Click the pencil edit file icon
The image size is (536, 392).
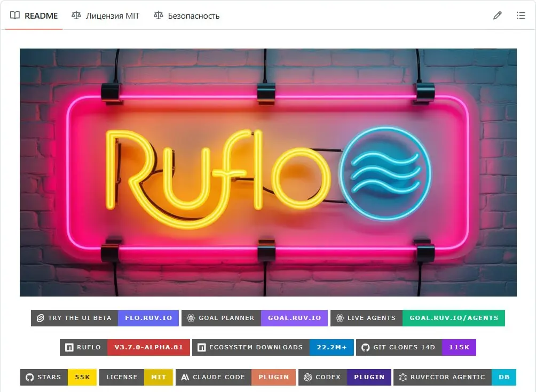pos(498,15)
